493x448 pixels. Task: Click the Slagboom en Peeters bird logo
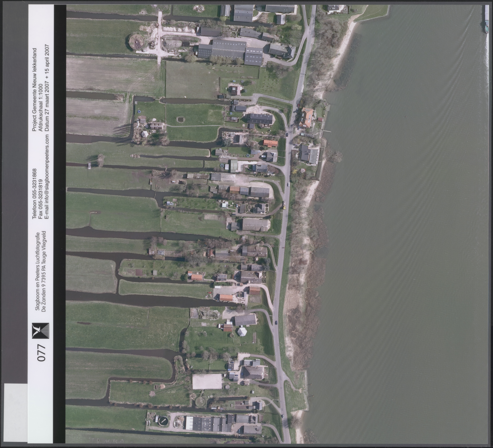click(x=41, y=331)
